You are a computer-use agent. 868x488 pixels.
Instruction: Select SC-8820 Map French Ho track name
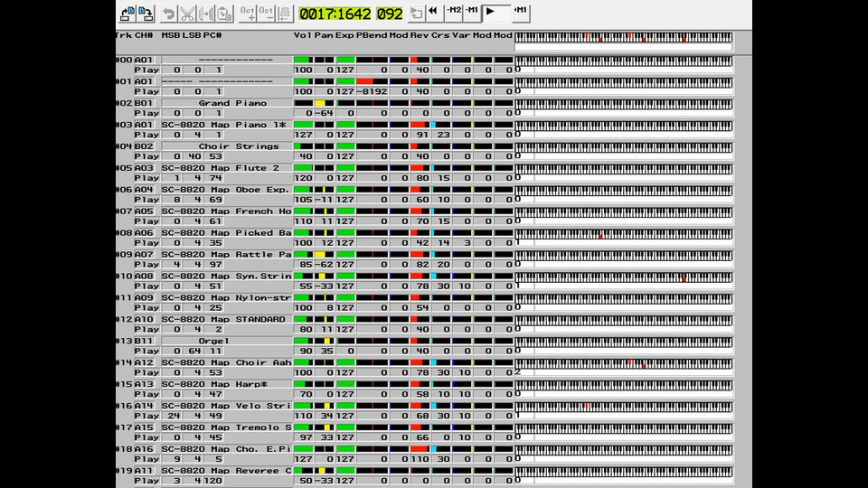tap(227, 211)
